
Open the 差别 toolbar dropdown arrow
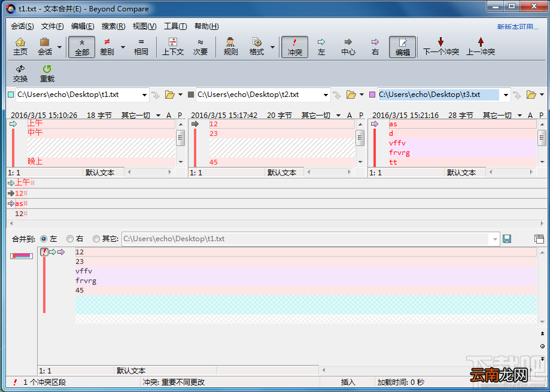point(123,47)
